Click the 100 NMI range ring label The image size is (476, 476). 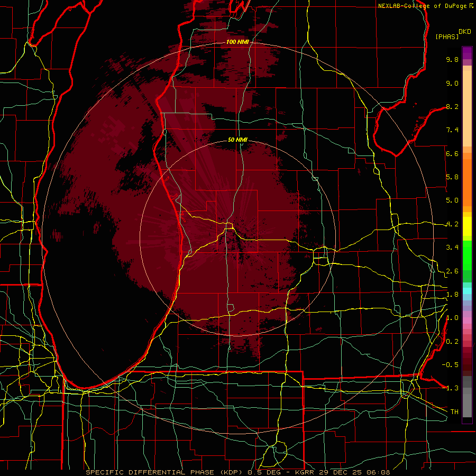coord(237,42)
